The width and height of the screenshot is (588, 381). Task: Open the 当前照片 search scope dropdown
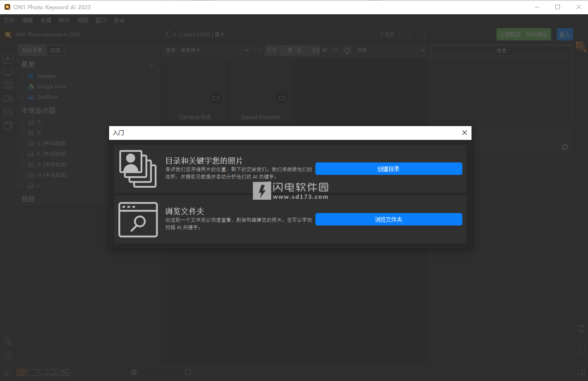point(215,50)
